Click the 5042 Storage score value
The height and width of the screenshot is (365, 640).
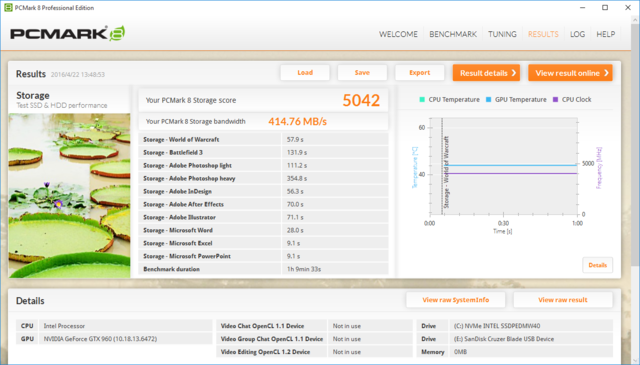pos(361,100)
